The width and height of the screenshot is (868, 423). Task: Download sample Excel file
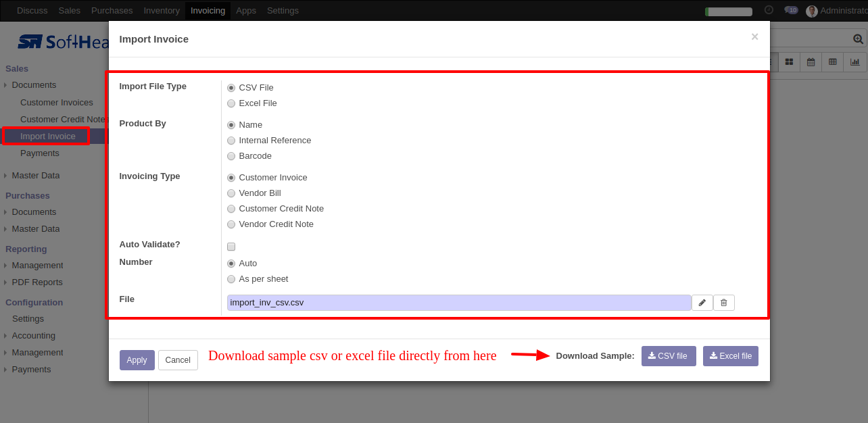(731, 356)
